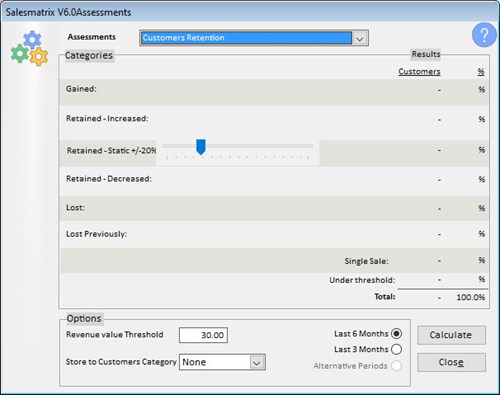Click the Revenue value Threshold label
This screenshot has width=500, height=395.
[115, 334]
